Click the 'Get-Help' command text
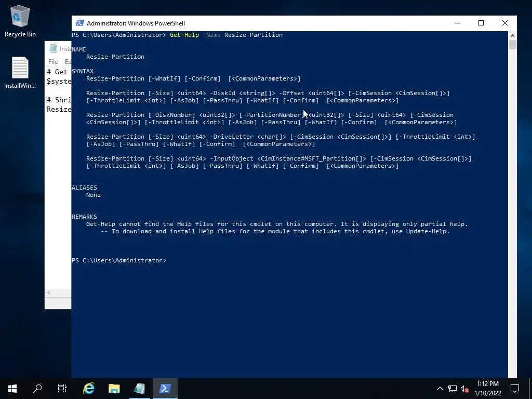 (x=184, y=35)
